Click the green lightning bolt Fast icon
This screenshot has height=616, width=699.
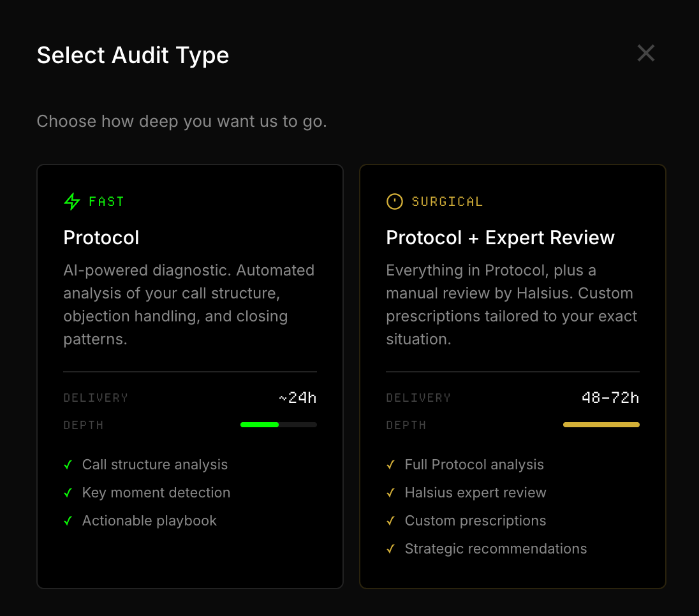tap(72, 202)
